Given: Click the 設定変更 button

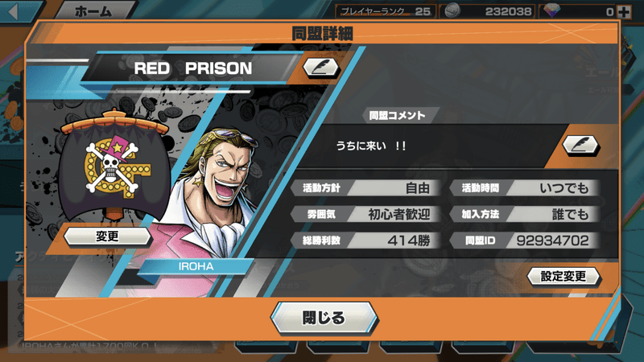Looking at the screenshot, I should click(563, 276).
